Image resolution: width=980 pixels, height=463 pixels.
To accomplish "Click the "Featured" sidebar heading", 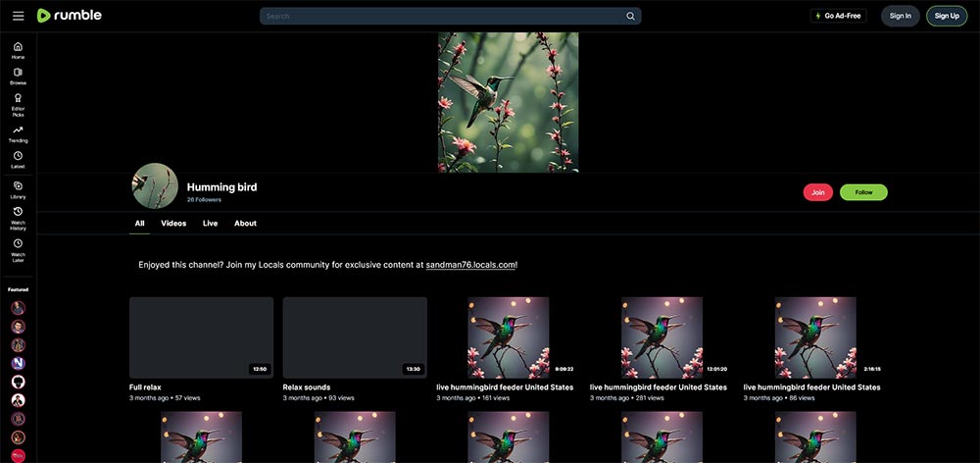I will 18,289.
